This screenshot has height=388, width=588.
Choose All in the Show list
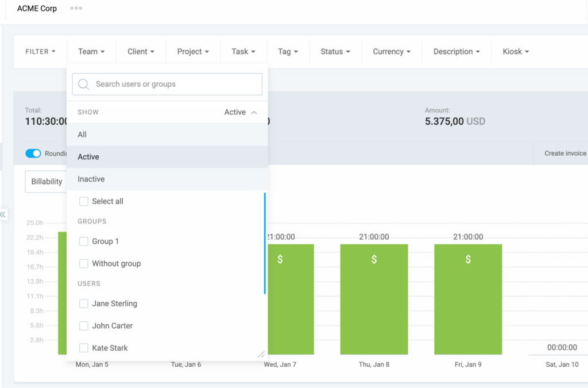tap(82, 135)
